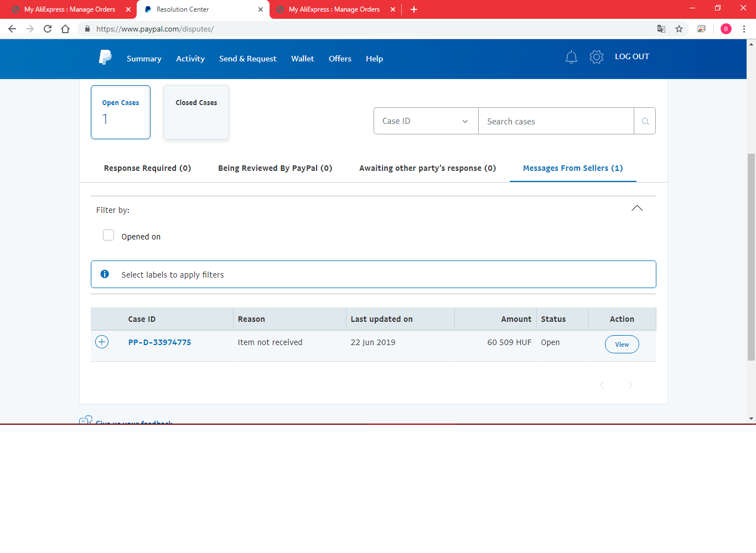Click the Last updated on column header
Viewport: 756px width, 553px height.
[x=382, y=319]
